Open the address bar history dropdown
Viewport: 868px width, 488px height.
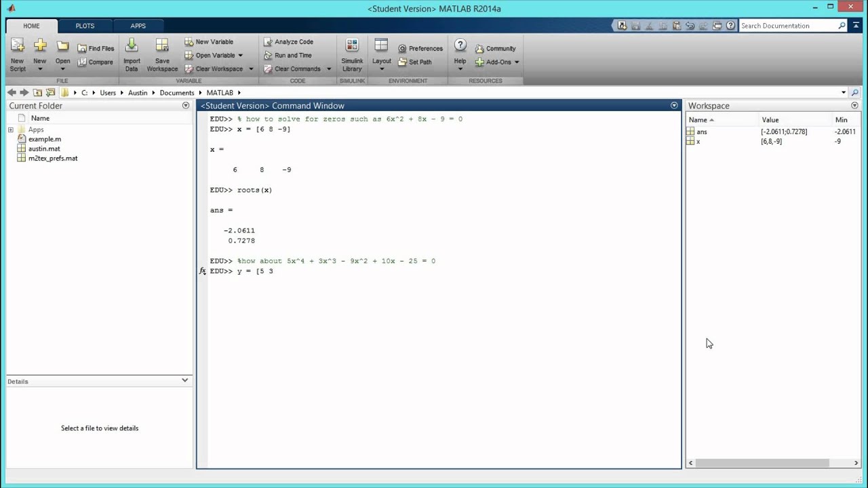coord(844,93)
